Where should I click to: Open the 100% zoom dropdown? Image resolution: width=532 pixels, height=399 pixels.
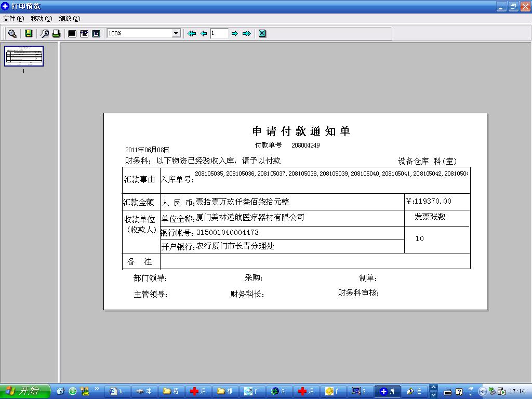pyautogui.click(x=176, y=33)
